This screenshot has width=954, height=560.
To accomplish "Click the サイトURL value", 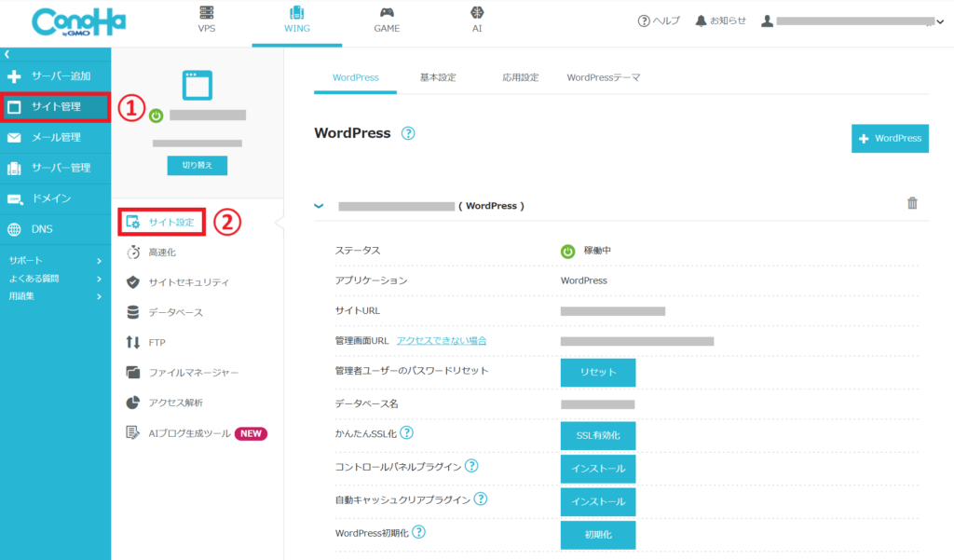I will coord(613,311).
